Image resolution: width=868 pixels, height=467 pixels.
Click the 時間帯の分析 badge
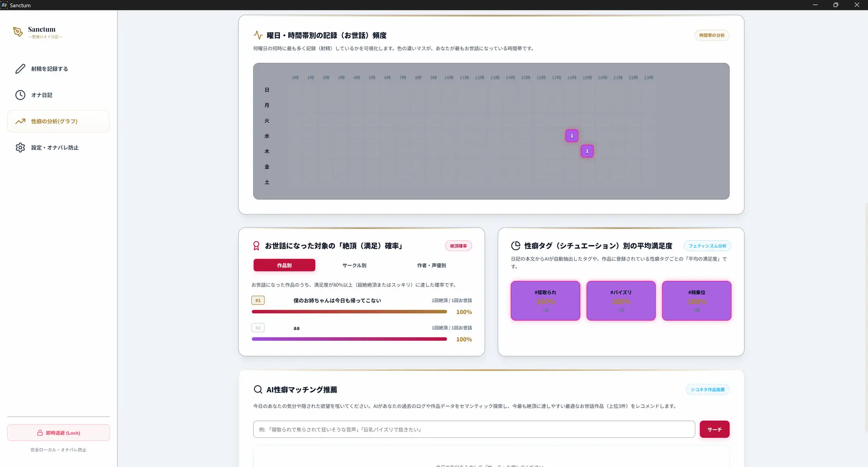coord(712,35)
